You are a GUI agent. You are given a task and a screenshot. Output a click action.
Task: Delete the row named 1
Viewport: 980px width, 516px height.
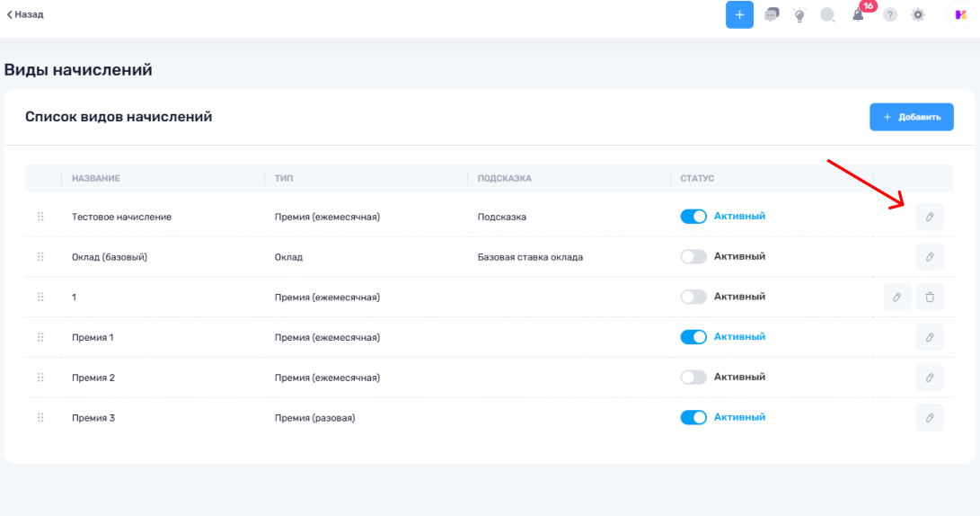[929, 297]
